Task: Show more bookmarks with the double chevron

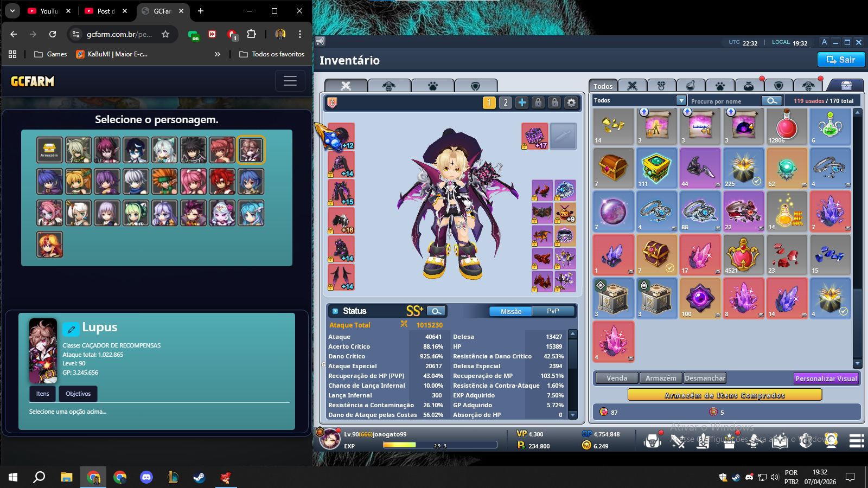Action: point(218,54)
